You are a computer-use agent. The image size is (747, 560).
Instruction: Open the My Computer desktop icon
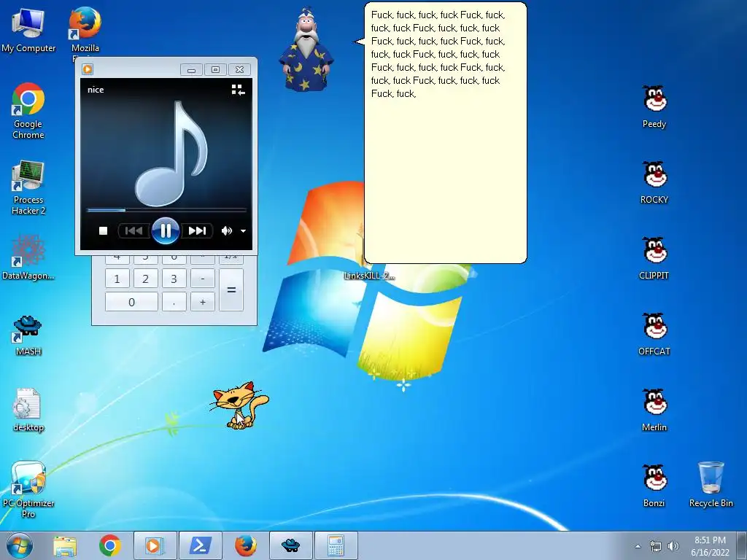(28, 29)
